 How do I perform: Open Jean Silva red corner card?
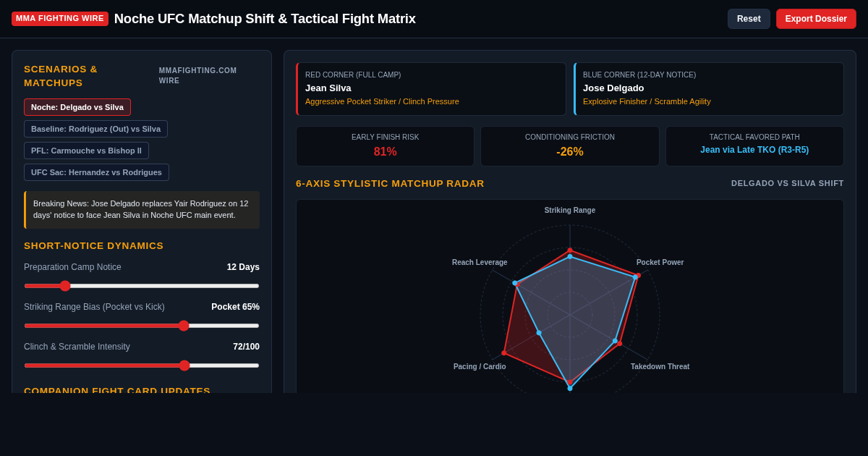431,89
